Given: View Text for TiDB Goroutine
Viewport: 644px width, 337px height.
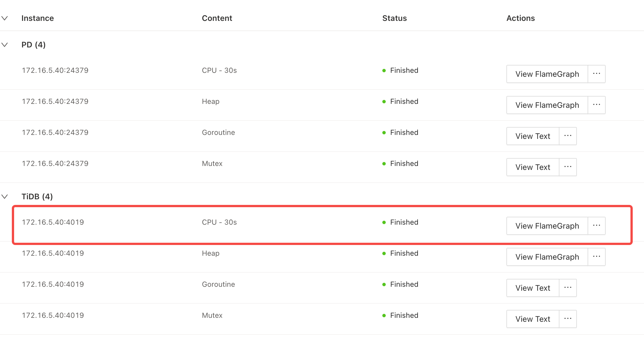Looking at the screenshot, I should tap(533, 288).
